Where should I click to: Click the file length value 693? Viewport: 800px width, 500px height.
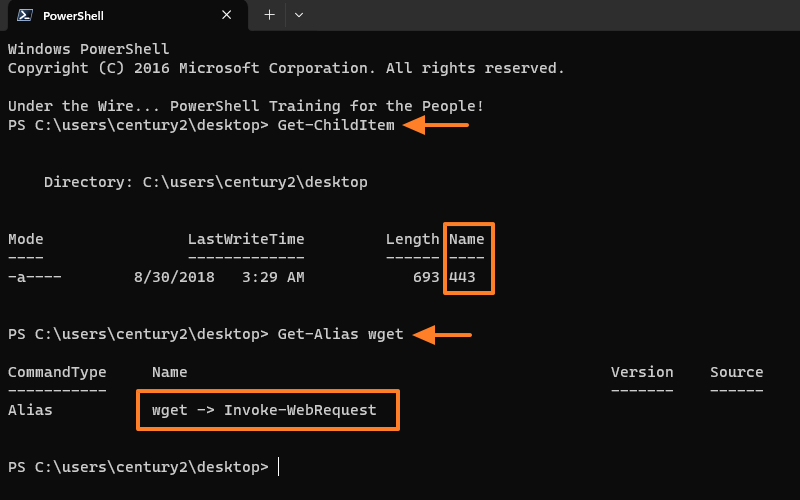tap(426, 277)
